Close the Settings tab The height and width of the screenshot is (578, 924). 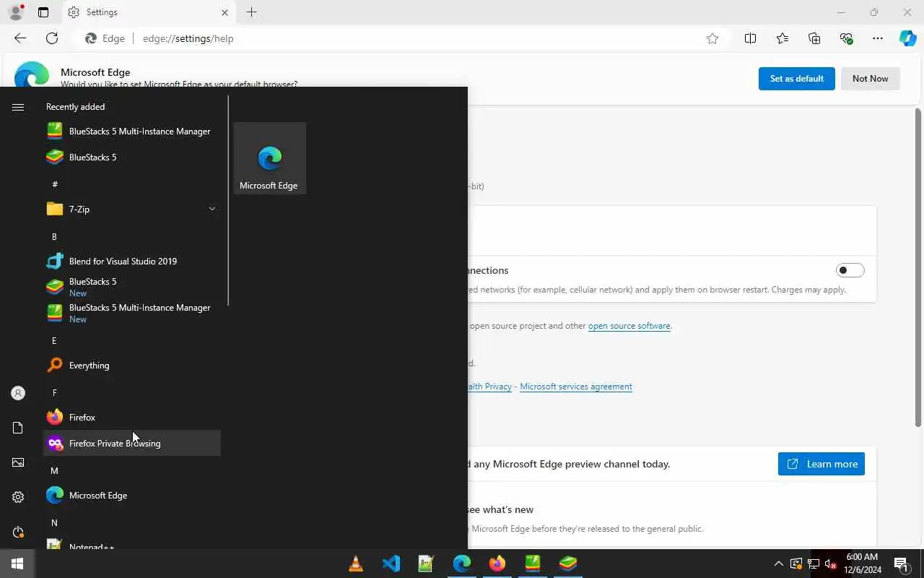tap(225, 12)
